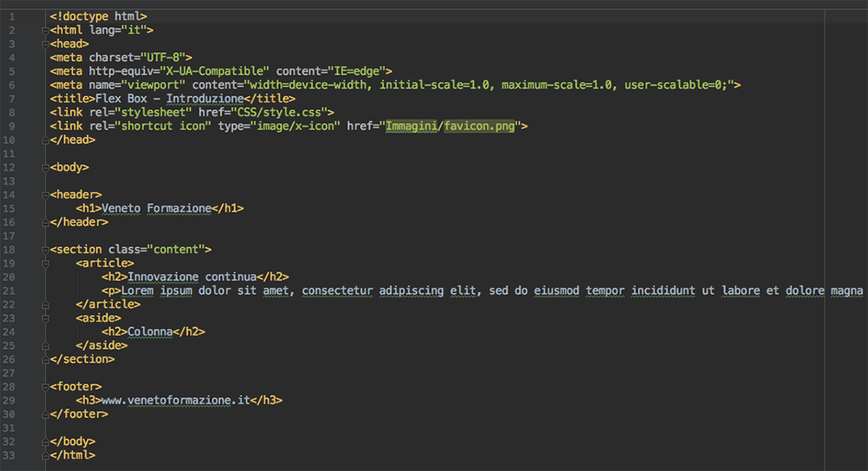Click the "UTF-8" charset value
Viewport: 868px width, 471px height.
click(x=163, y=57)
